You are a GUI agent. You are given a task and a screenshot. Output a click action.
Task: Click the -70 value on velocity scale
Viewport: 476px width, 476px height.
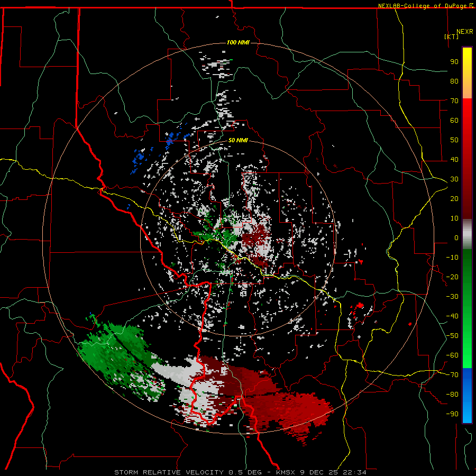[452, 375]
